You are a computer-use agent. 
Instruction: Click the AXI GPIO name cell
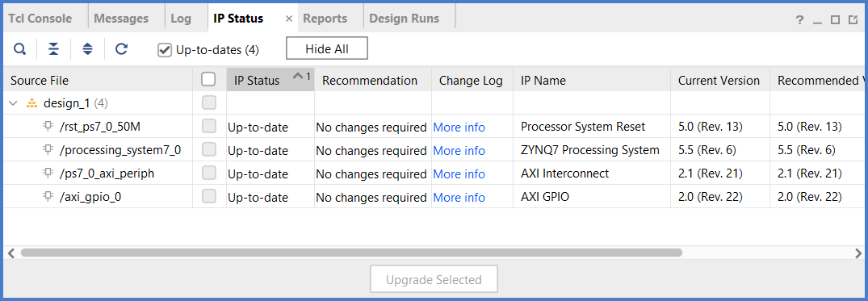coord(545,196)
